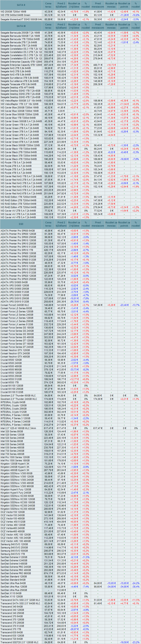Screen dimensions: 141x644
Task: Click 'Intel 730 Series 480GB'
Action: pos(12,454)
